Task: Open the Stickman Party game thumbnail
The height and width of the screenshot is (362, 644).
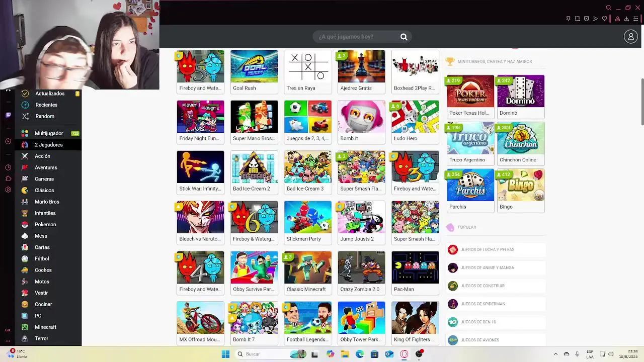Action: point(308,223)
